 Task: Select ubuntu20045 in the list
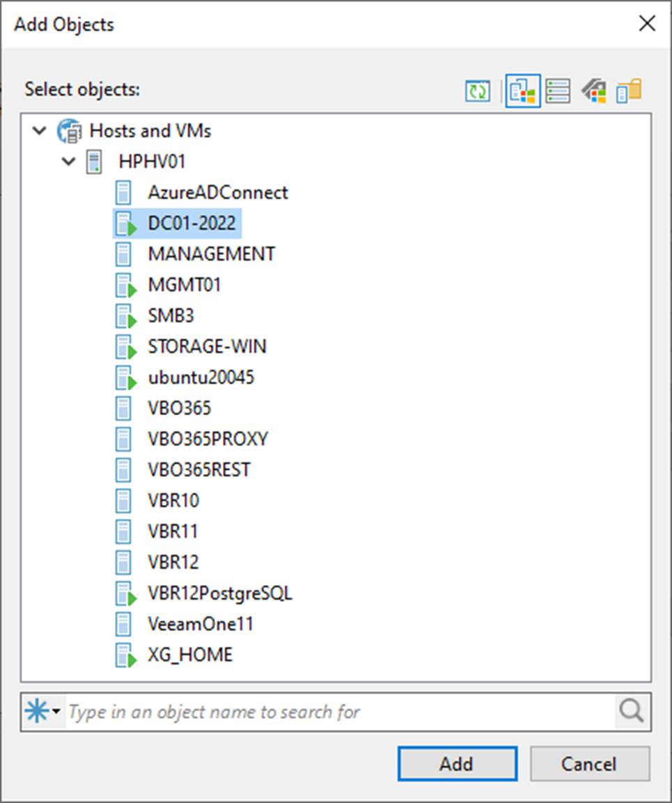[x=201, y=378]
